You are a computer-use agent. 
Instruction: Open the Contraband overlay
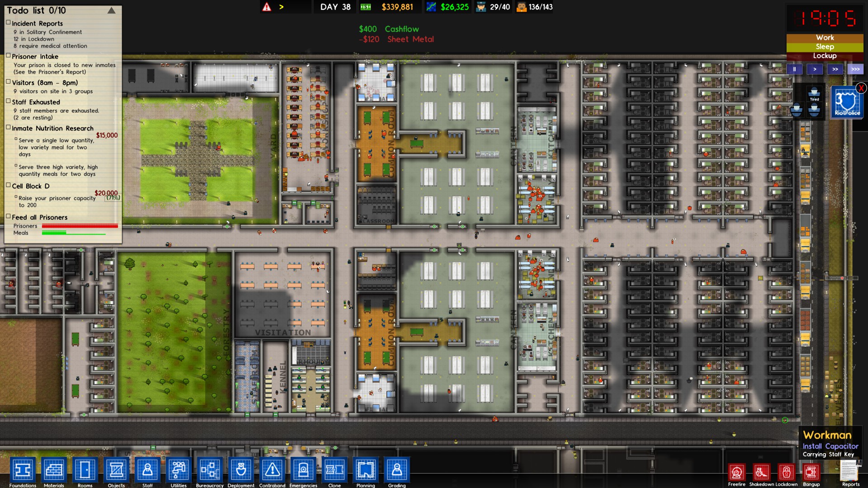pyautogui.click(x=272, y=470)
